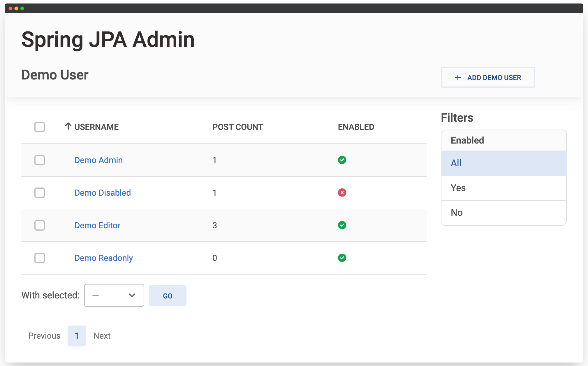This screenshot has height=366, width=588.
Task: Open the Demo Admin user link
Action: point(98,160)
